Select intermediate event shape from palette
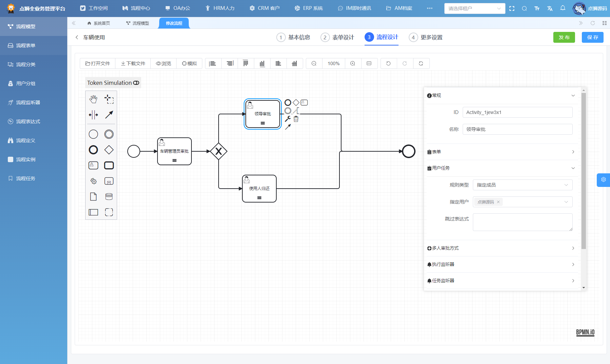610x364 pixels. pyautogui.click(x=109, y=134)
